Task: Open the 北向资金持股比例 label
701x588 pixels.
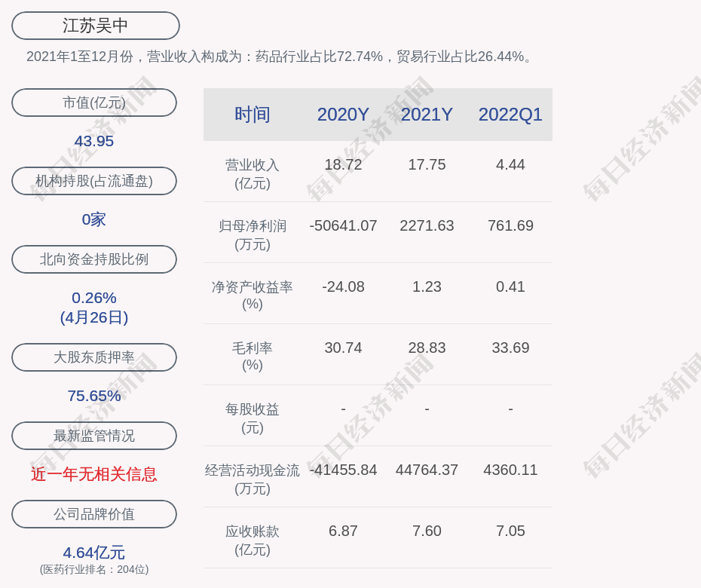Action: point(94,259)
